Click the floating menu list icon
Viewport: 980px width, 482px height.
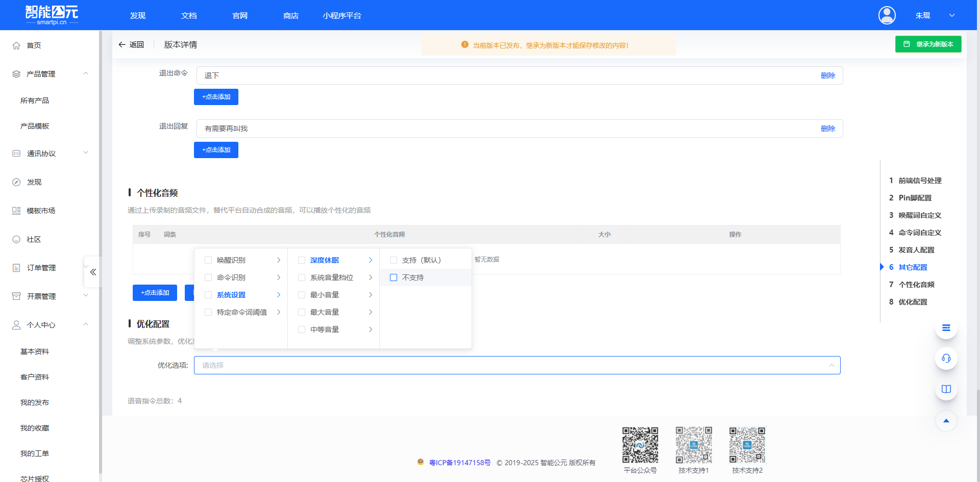pyautogui.click(x=946, y=328)
